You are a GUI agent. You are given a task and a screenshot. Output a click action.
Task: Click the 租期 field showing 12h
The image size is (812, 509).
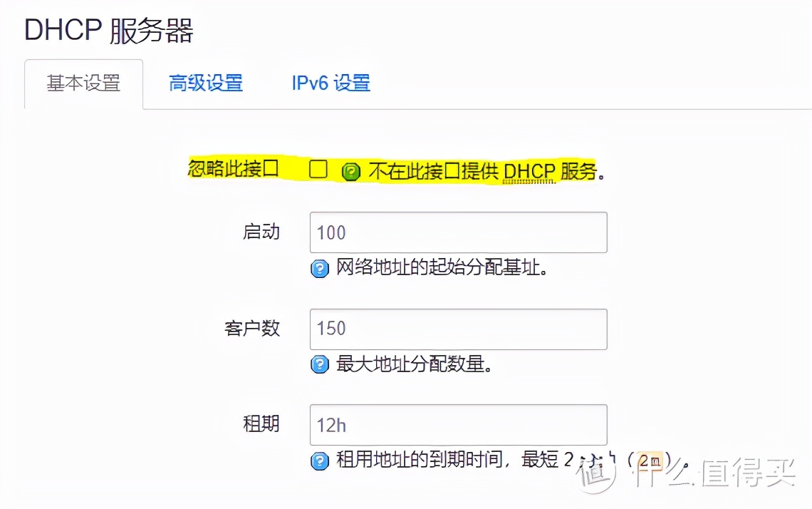pyautogui.click(x=458, y=425)
